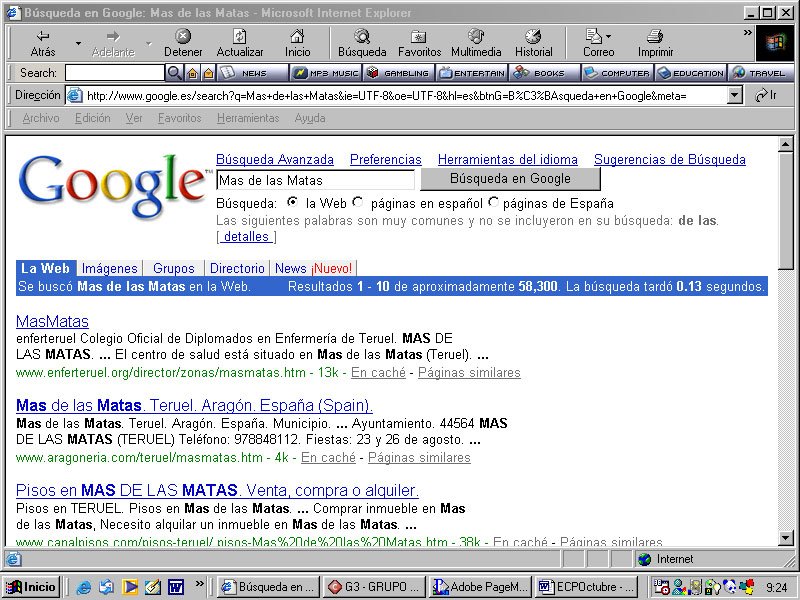This screenshot has height=600, width=800.
Task: Select the 'la Web' search option
Action: coord(292,202)
